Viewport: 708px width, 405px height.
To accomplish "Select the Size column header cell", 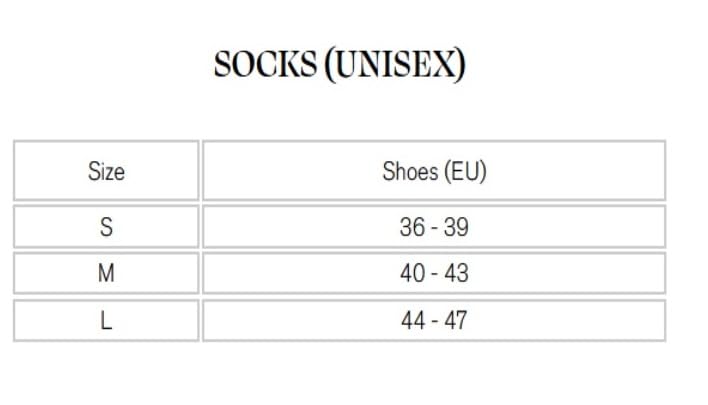I will 106,171.
